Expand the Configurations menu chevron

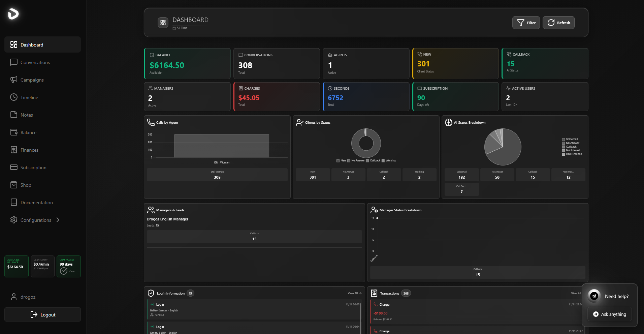[x=58, y=220]
